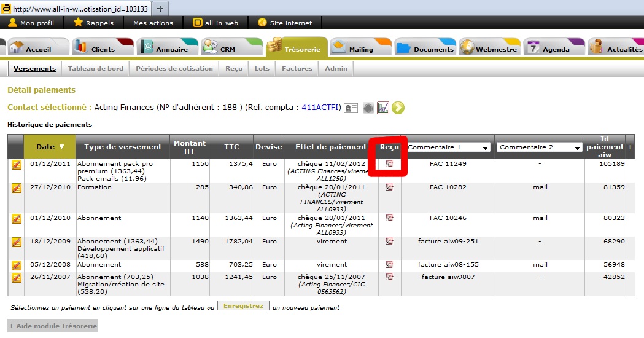This screenshot has width=644, height=338.
Task: Open Factures submenu item
Action: pos(297,68)
